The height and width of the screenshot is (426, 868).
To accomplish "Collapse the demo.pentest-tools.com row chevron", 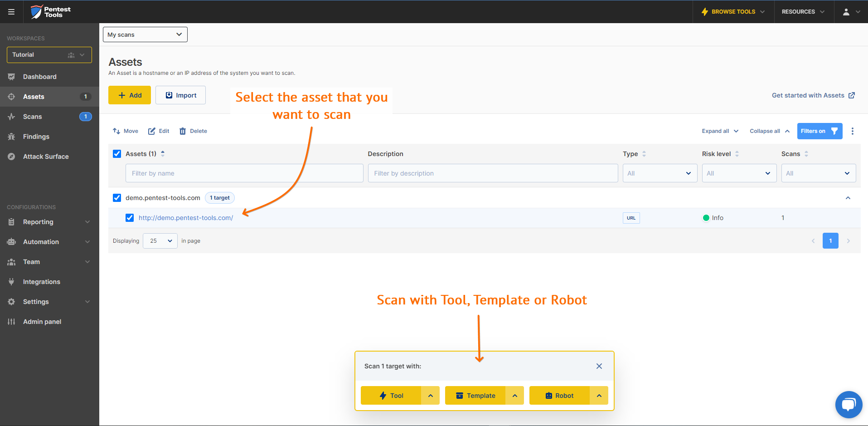I will pos(848,198).
